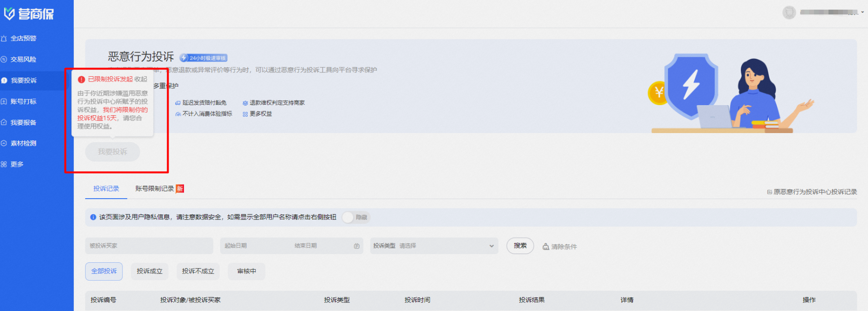Image resolution: width=868 pixels, height=311 pixels.
Task: Click the 投诉编号 column header
Action: coord(104,300)
